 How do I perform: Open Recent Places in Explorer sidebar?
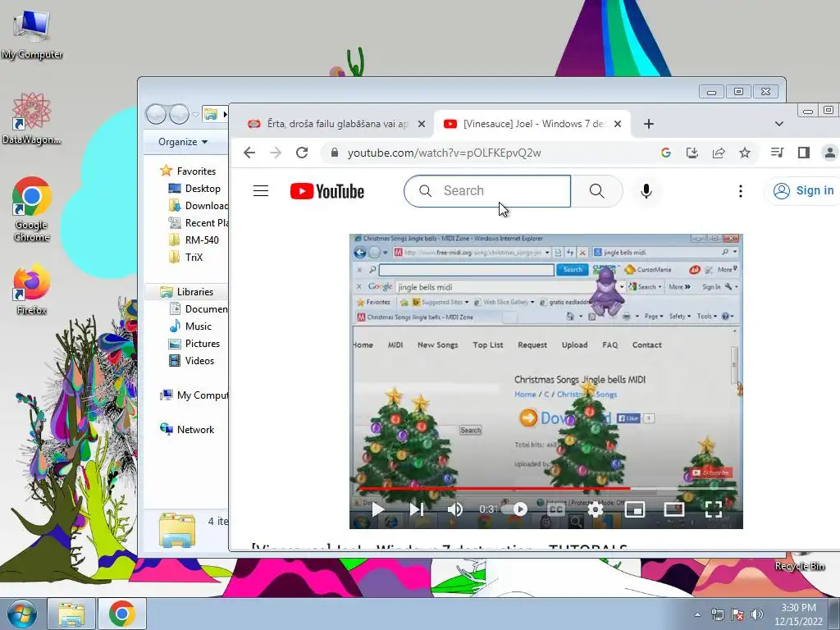click(199, 223)
